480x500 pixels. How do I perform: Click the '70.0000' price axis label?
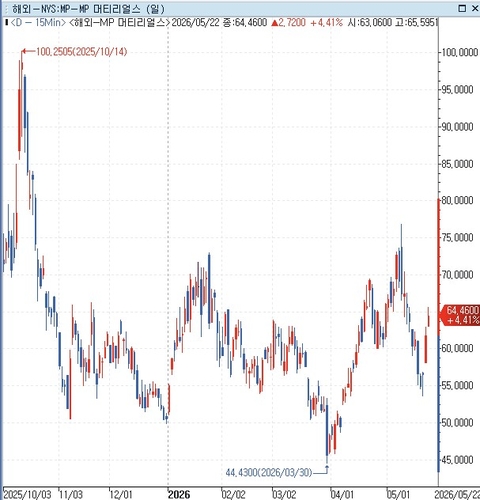tap(457, 274)
